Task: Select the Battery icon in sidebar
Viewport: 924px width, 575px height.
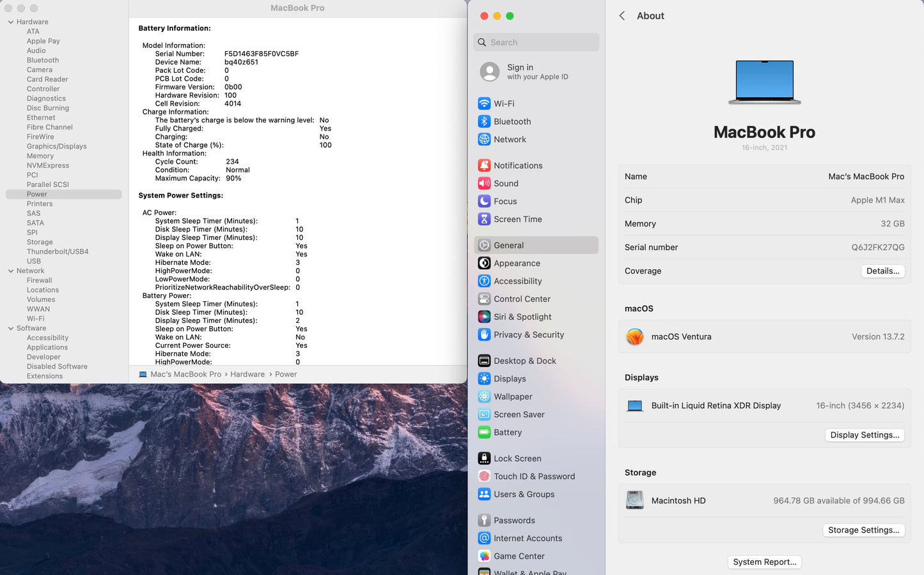Action: [484, 432]
